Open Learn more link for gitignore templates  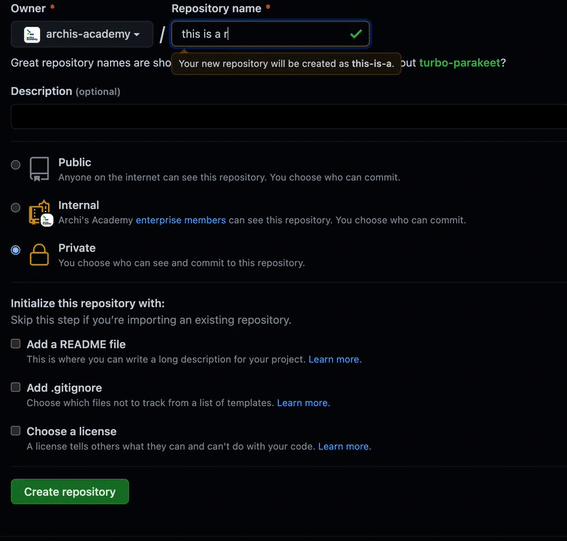(303, 403)
